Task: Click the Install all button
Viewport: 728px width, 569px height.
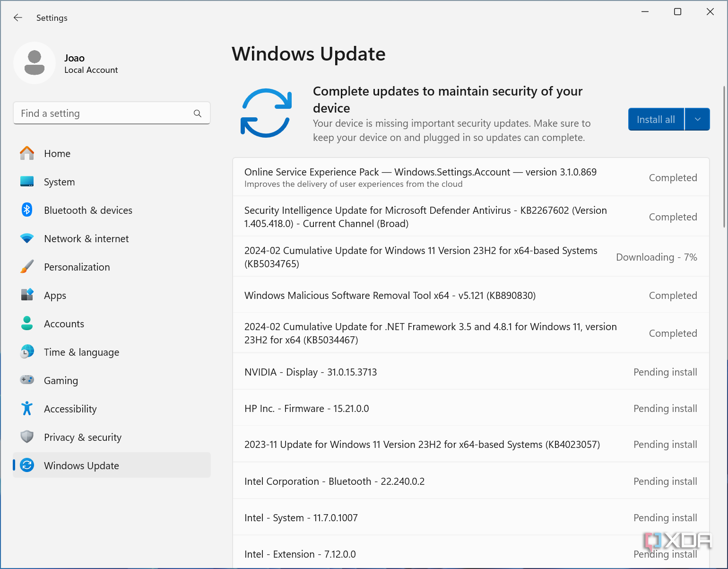Action: (x=656, y=119)
